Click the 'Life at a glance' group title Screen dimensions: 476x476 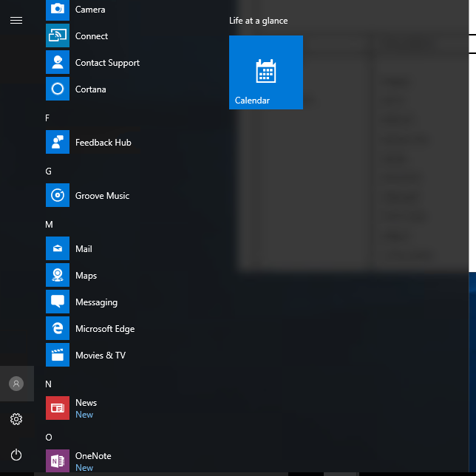(259, 21)
